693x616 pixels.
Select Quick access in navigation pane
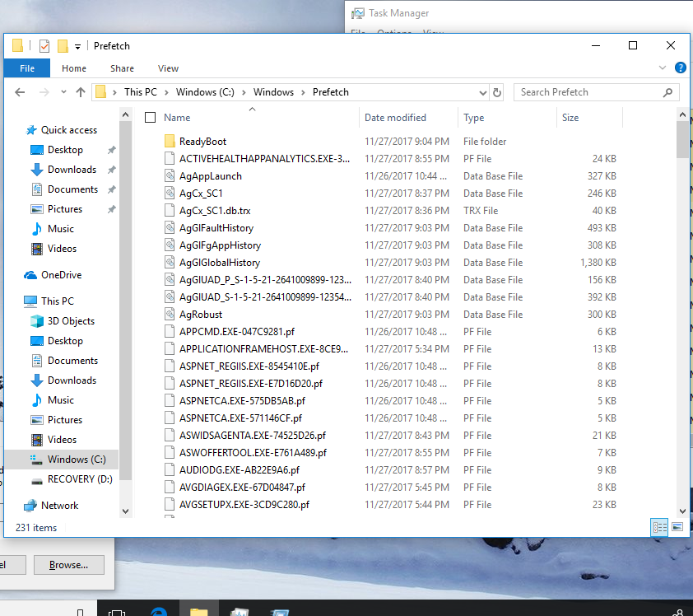point(69,130)
